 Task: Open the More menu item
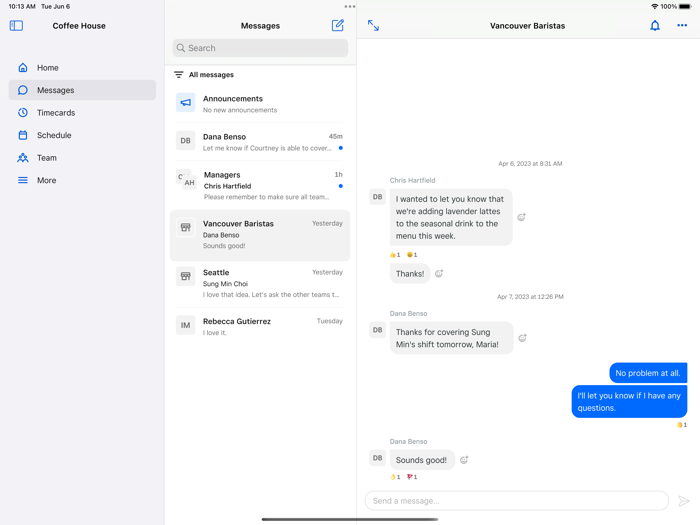click(82, 180)
